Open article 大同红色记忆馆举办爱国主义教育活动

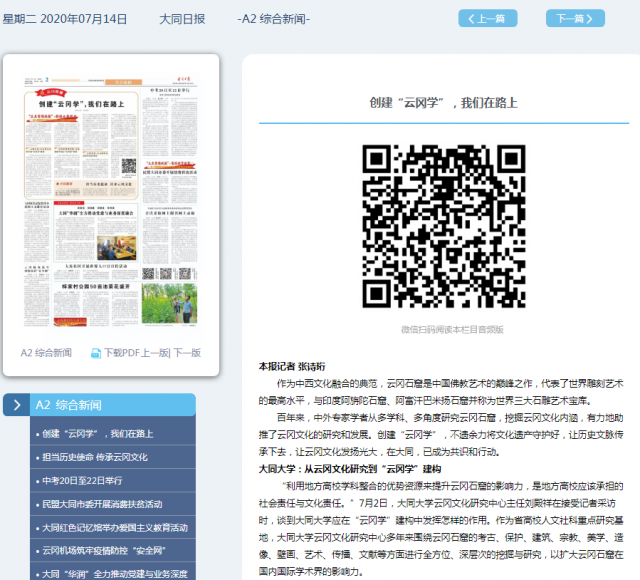click(x=113, y=527)
